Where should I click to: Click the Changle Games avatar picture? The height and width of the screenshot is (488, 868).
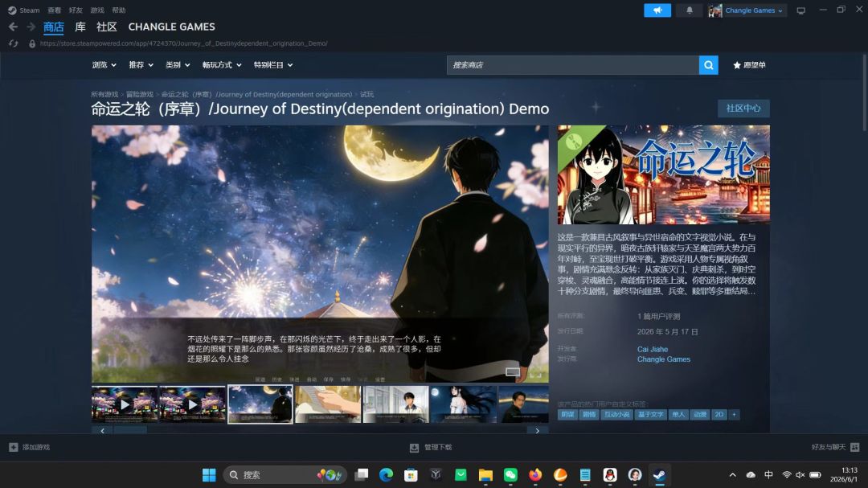715,10
